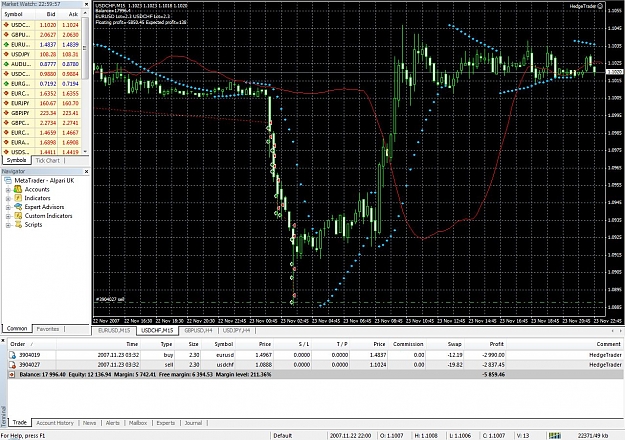Viewport: 625px width, 440px height.
Task: Sort orders by the Swap column header
Action: tap(444, 344)
